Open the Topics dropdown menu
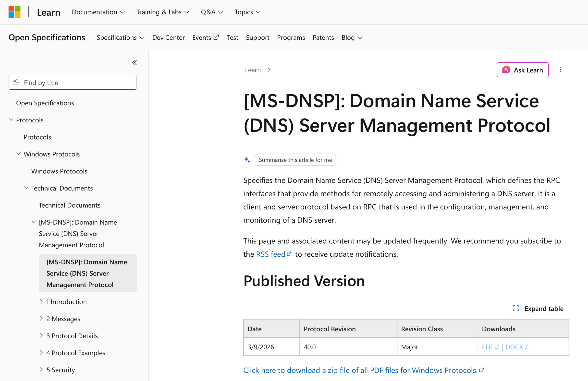The height and width of the screenshot is (381, 588). pos(247,12)
